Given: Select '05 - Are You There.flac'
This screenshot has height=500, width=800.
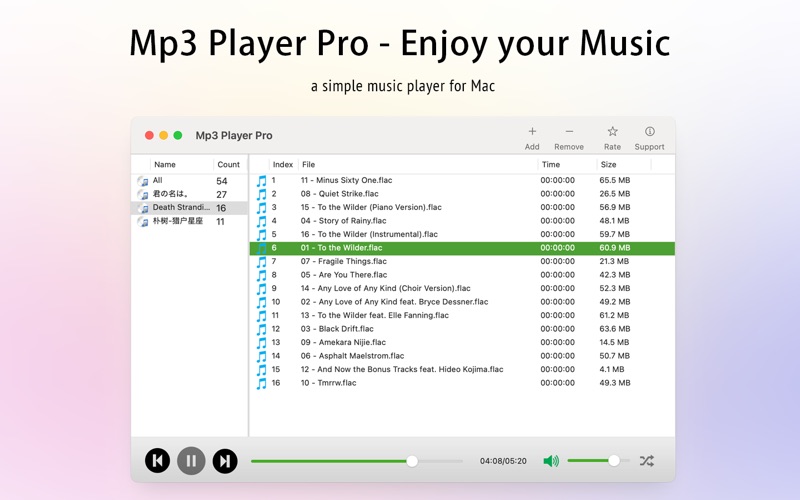Looking at the screenshot, I should (344, 274).
